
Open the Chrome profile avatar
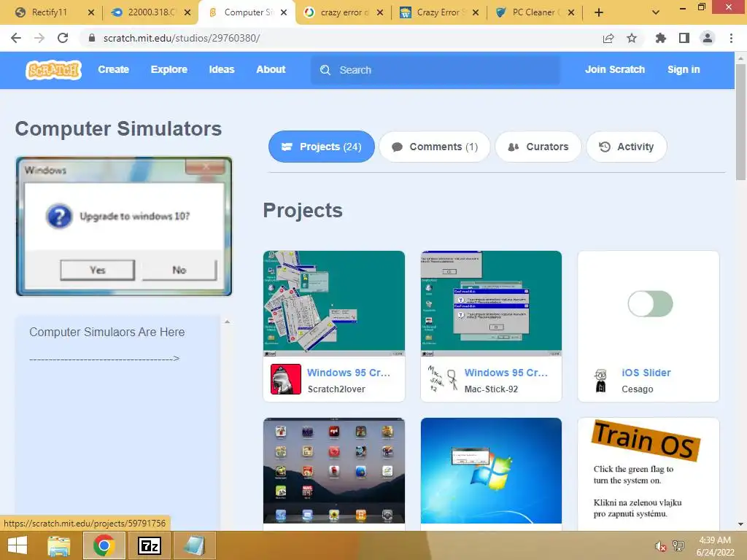pyautogui.click(x=708, y=38)
